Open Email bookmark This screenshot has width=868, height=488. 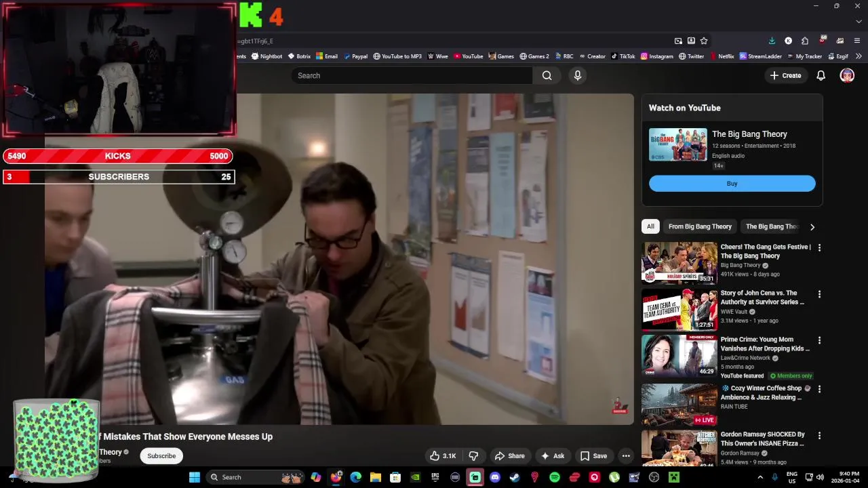[x=327, y=56]
